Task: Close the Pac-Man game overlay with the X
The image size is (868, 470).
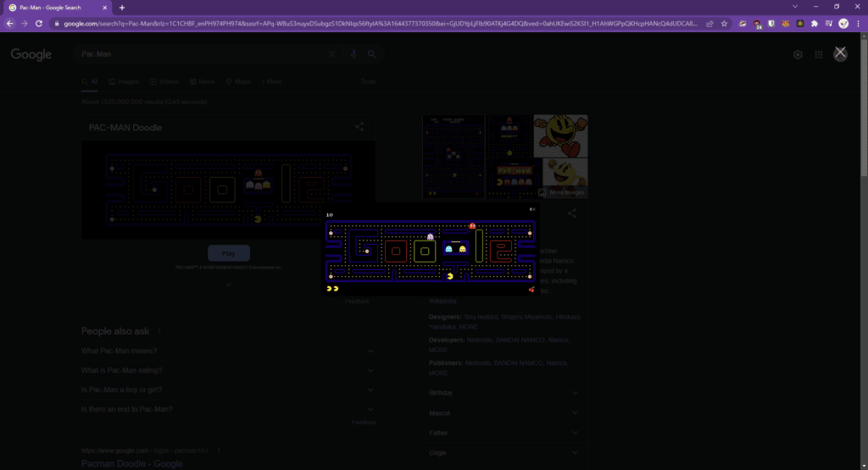Action: (x=840, y=53)
